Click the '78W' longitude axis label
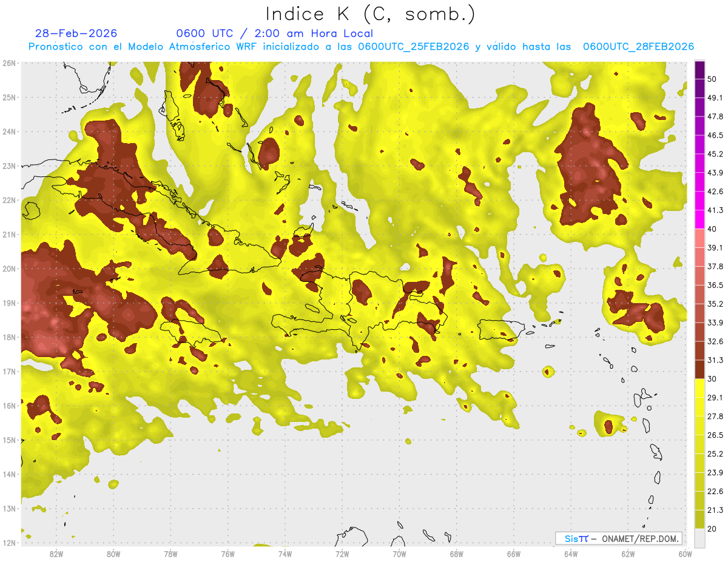The width and height of the screenshot is (728, 562). (170, 554)
